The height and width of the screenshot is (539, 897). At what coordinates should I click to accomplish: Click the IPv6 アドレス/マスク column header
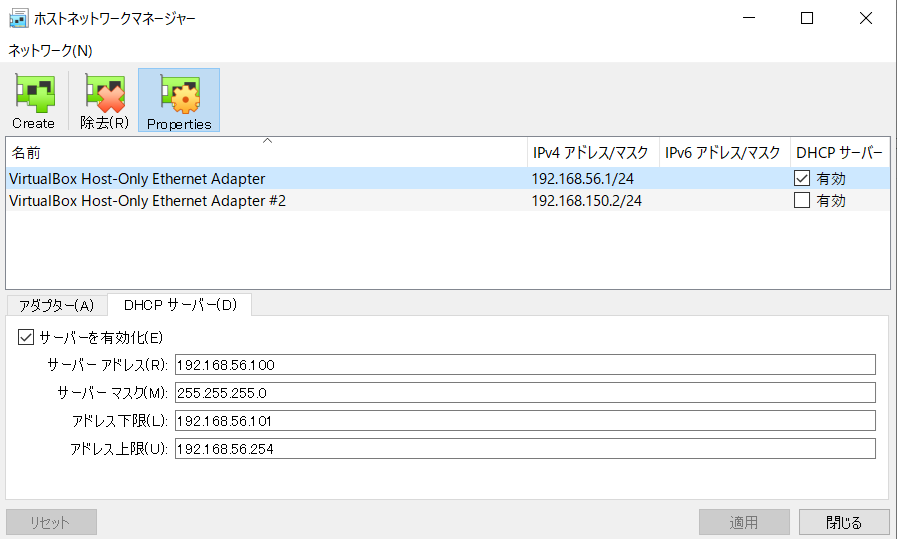coord(725,153)
